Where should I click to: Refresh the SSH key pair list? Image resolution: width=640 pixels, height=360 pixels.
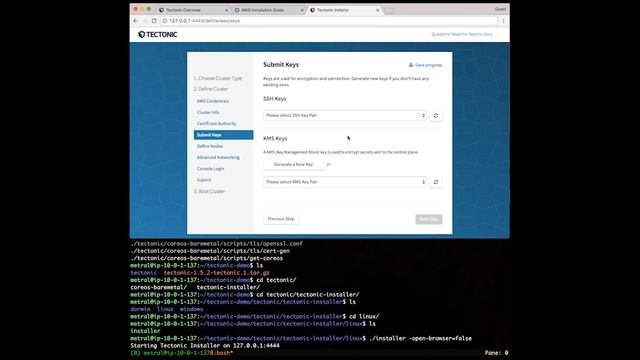coord(436,116)
